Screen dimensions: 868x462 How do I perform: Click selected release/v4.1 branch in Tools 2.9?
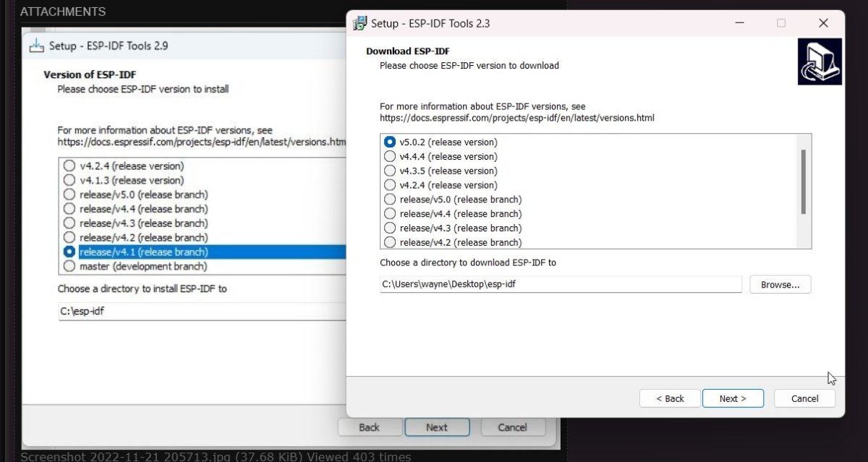pos(69,252)
